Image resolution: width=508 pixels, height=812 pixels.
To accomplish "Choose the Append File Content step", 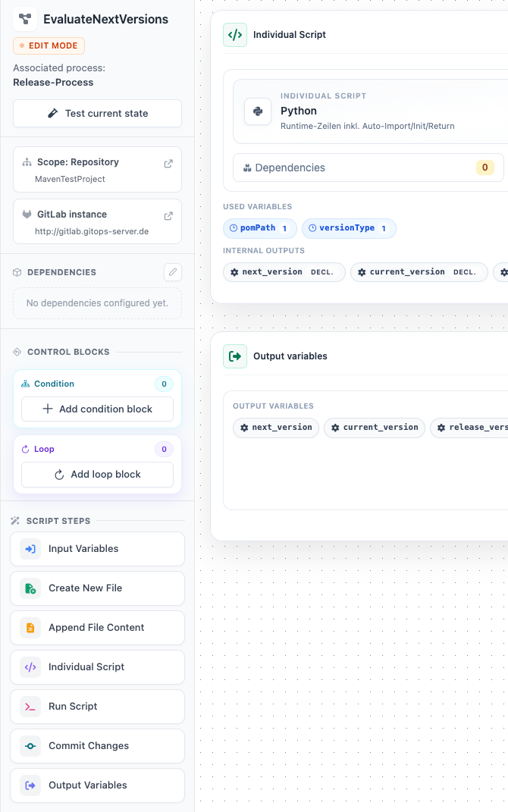I will [x=97, y=628].
